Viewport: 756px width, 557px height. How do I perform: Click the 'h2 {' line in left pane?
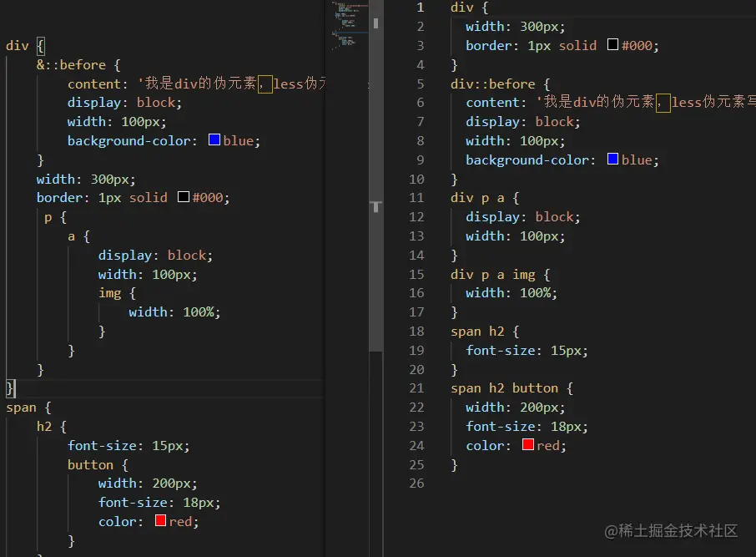(52, 427)
